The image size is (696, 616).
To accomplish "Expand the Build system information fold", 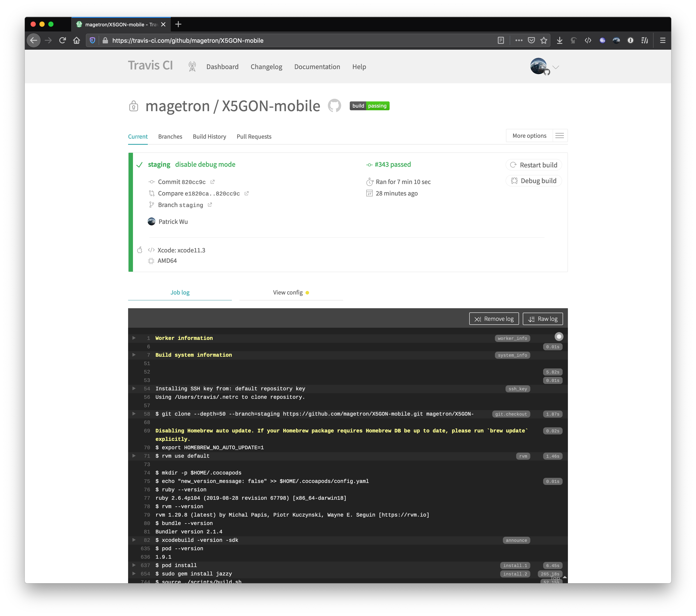I will coord(134,355).
